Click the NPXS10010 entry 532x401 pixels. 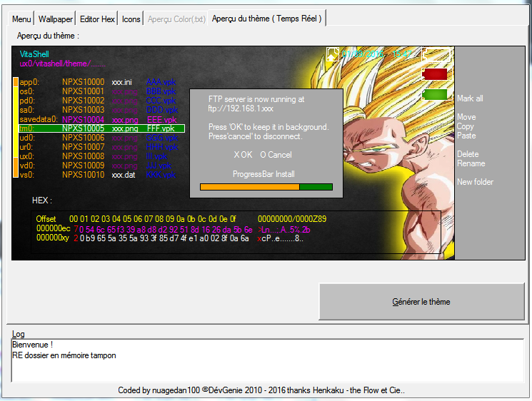[83, 175]
